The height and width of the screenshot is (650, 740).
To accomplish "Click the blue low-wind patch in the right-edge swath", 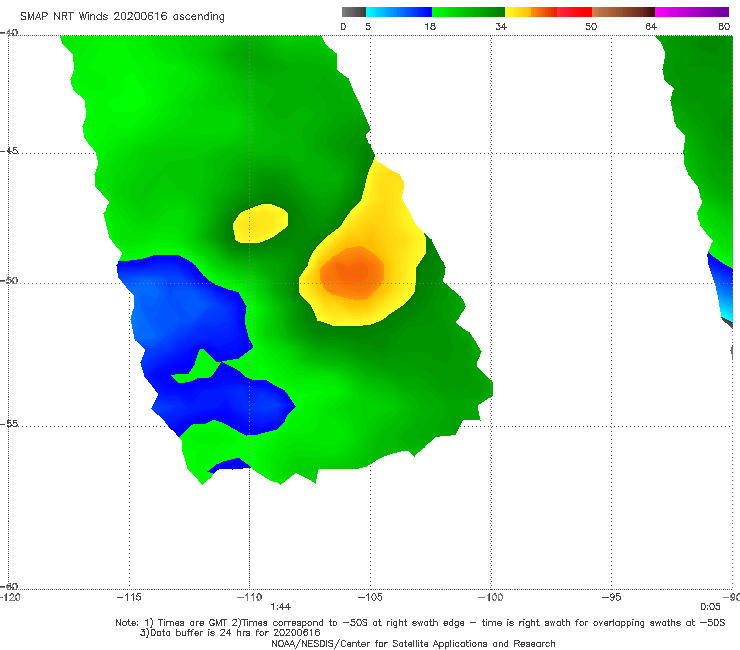I will (721, 287).
